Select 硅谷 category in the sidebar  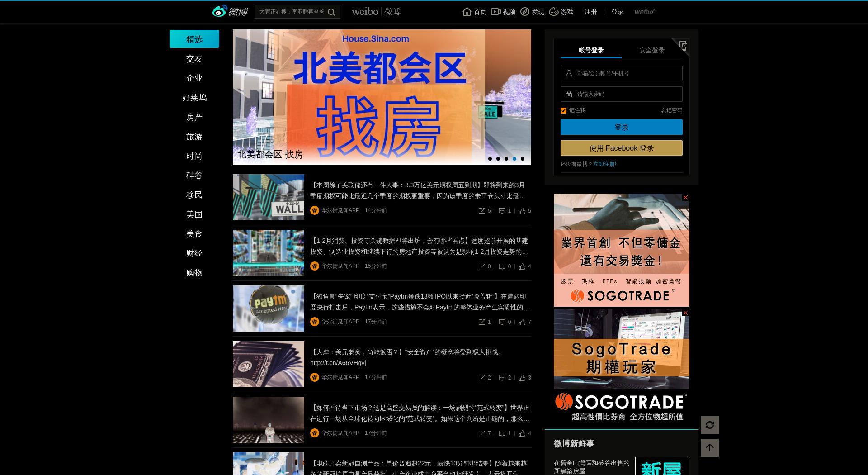194,176
